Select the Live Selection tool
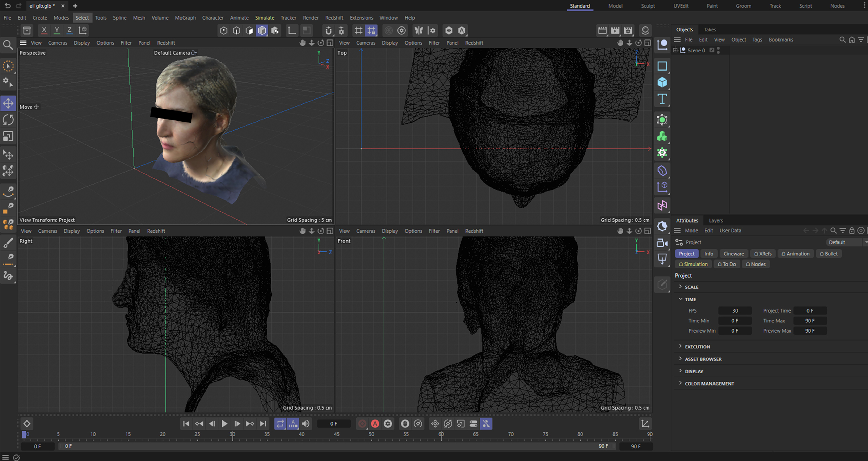Viewport: 868px width, 461px height. pyautogui.click(x=8, y=66)
